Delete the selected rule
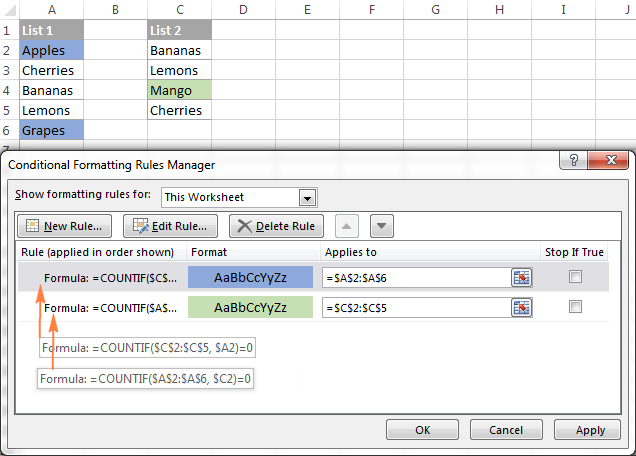 pos(277,226)
